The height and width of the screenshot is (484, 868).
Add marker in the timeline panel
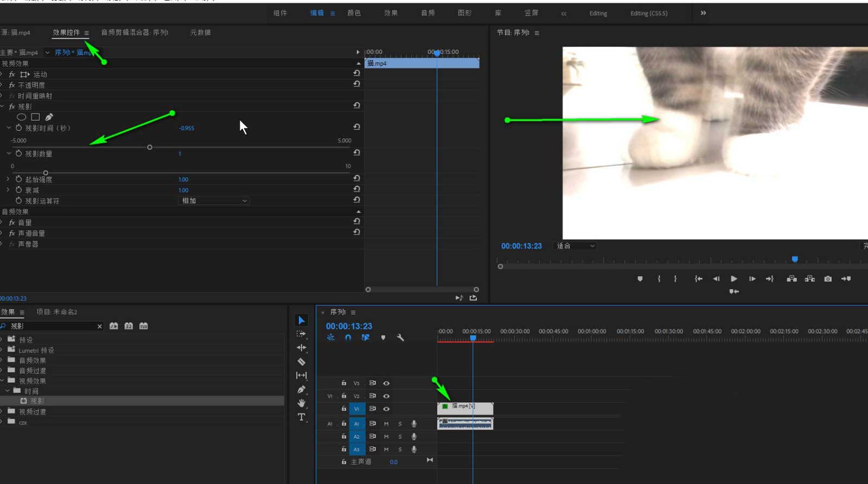(x=383, y=337)
